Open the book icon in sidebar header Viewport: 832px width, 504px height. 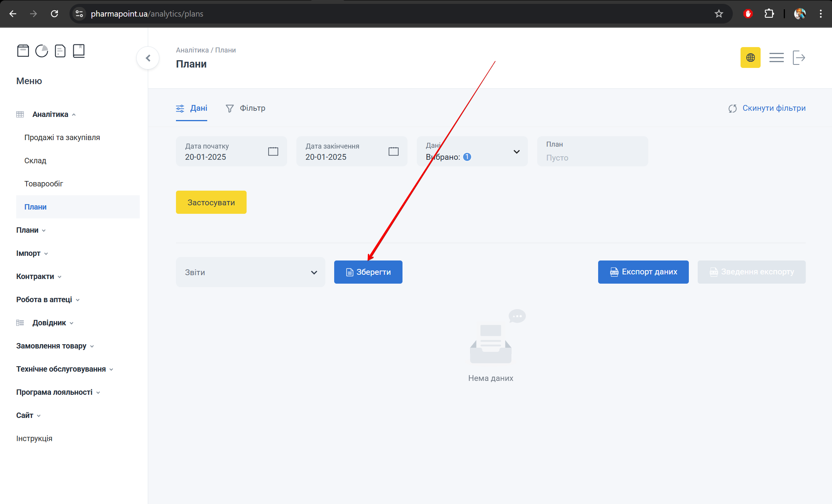(79, 51)
